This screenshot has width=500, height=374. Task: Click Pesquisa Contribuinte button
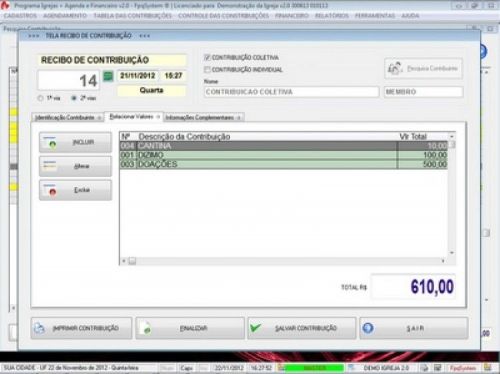(423, 68)
